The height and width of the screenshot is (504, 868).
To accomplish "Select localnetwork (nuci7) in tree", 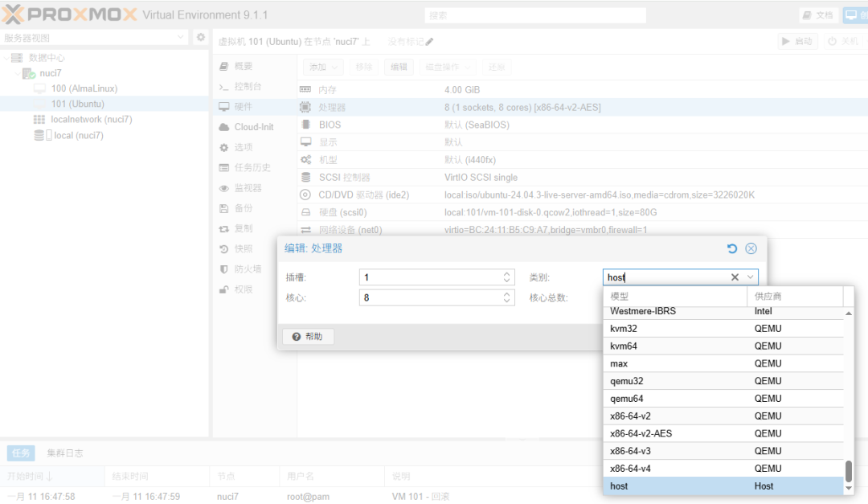I will click(x=92, y=120).
